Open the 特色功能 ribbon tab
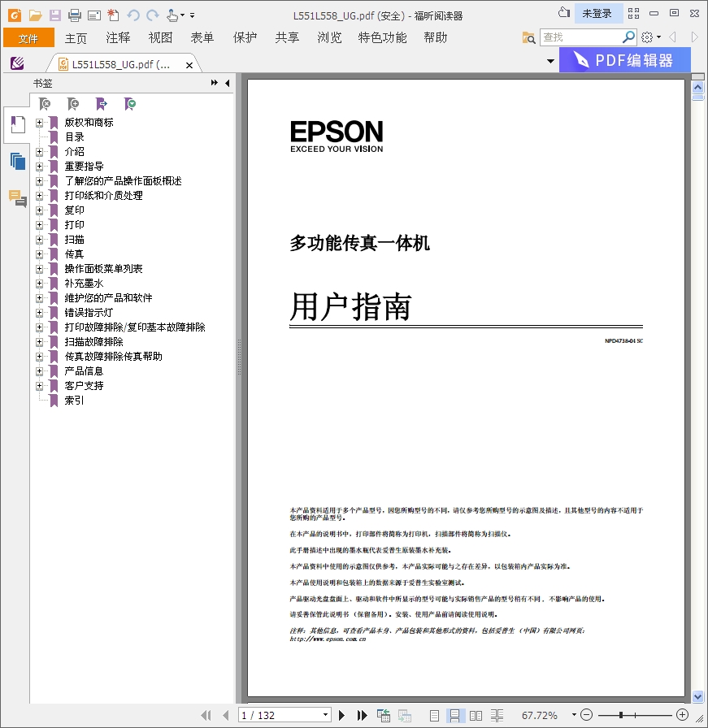This screenshot has height=728, width=708. pyautogui.click(x=382, y=37)
